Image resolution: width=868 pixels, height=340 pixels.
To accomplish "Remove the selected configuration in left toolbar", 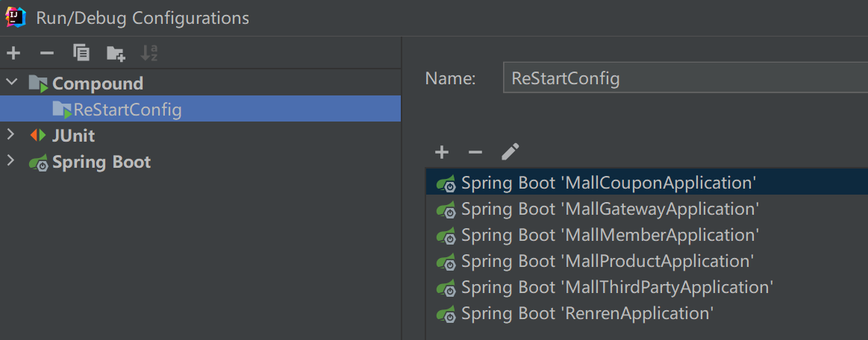I will 46,53.
